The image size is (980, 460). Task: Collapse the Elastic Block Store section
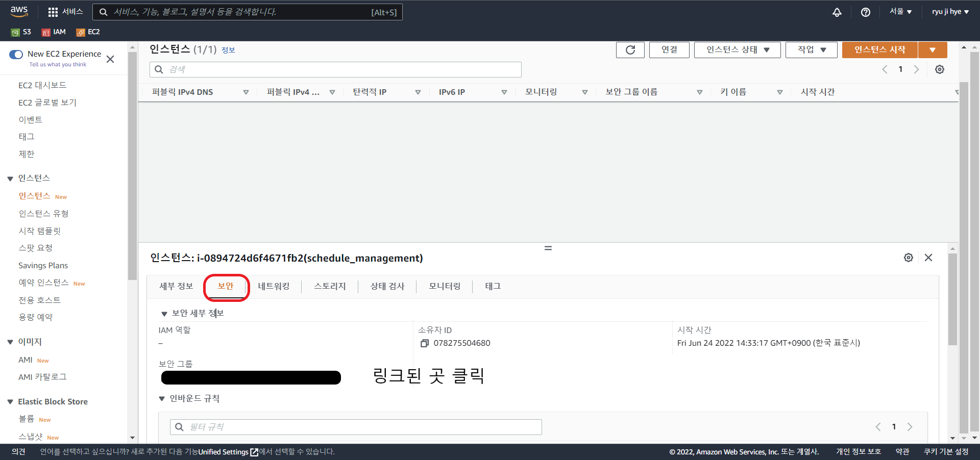click(x=10, y=402)
